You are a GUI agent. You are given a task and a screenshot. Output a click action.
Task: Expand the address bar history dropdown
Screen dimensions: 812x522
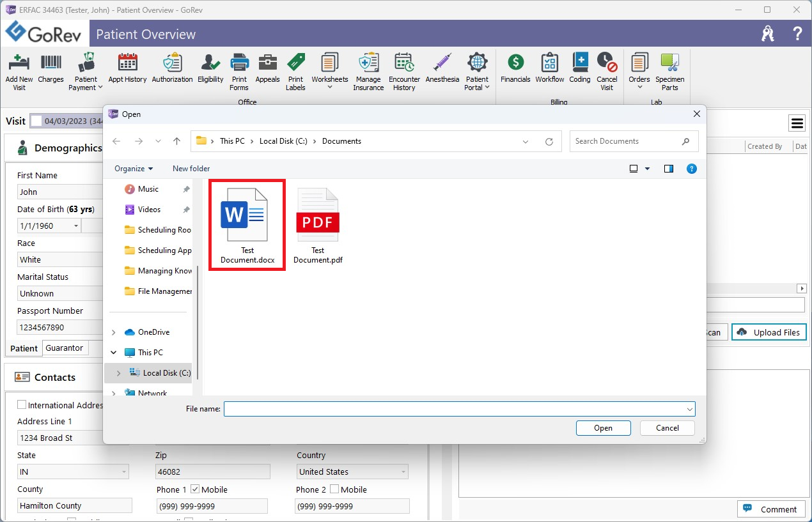click(x=526, y=141)
